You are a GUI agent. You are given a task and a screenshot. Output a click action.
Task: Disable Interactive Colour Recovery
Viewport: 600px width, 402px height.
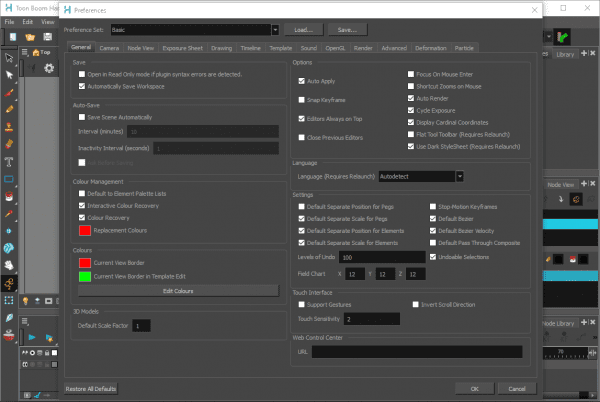coord(82,206)
